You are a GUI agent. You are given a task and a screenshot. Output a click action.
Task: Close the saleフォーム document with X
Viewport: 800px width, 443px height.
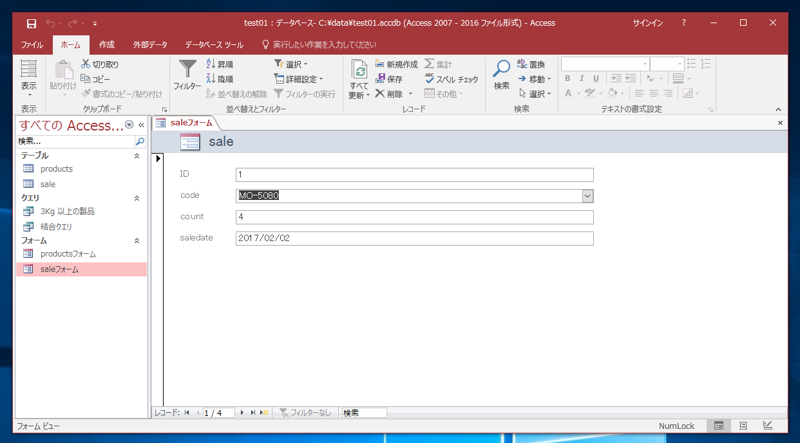pos(780,123)
